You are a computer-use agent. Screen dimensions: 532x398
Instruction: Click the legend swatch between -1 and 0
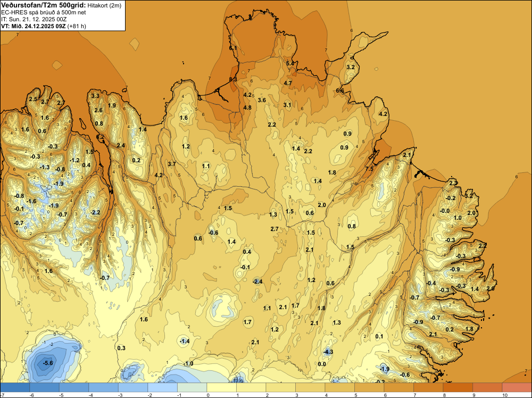[192, 387]
